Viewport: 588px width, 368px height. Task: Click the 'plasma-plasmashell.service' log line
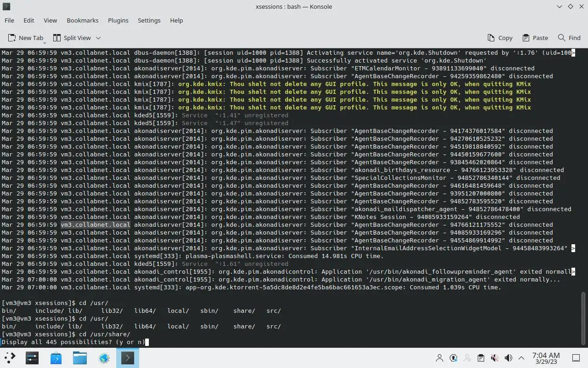point(192,256)
